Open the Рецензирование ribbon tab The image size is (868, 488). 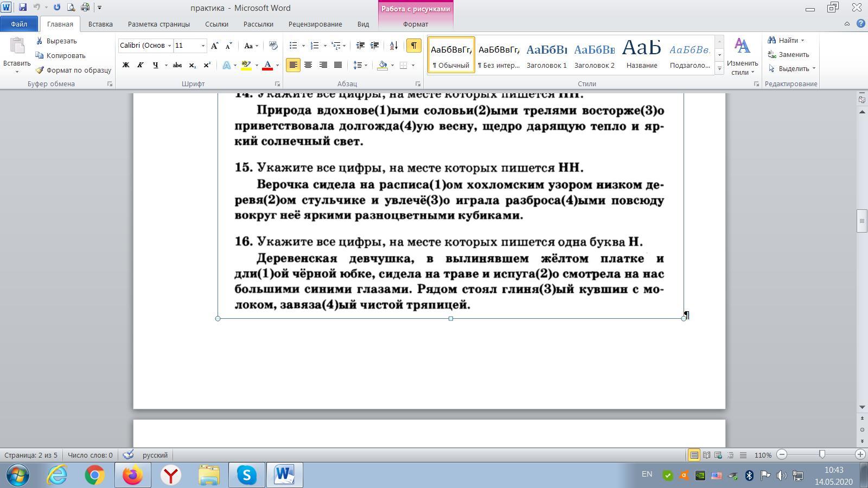(315, 24)
